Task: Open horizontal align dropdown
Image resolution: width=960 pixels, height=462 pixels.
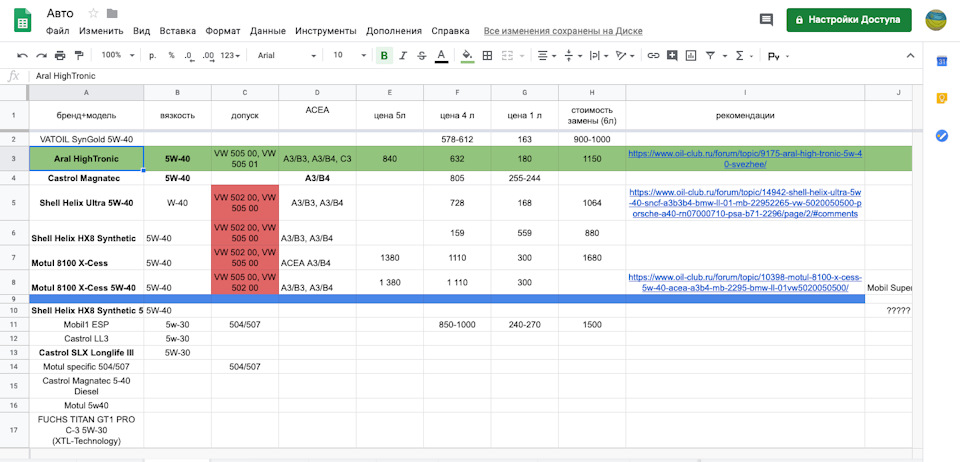Action: pyautogui.click(x=546, y=56)
